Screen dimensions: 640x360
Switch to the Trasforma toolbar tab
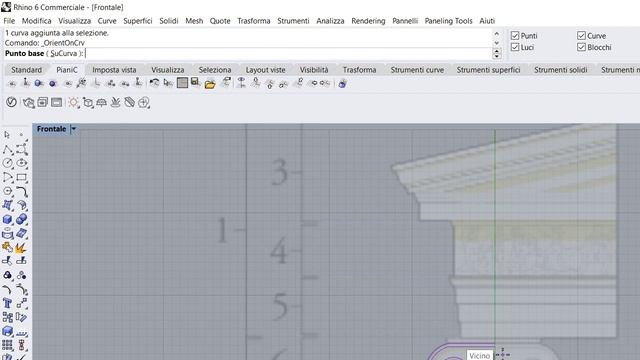click(x=360, y=70)
